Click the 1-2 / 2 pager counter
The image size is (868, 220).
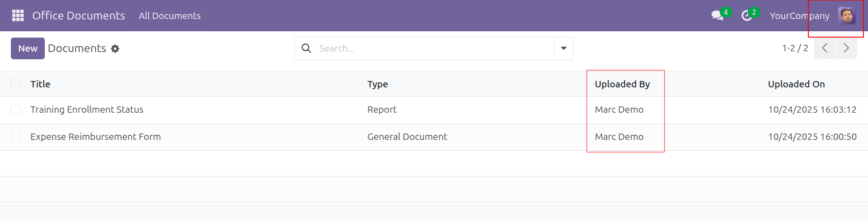tap(795, 48)
